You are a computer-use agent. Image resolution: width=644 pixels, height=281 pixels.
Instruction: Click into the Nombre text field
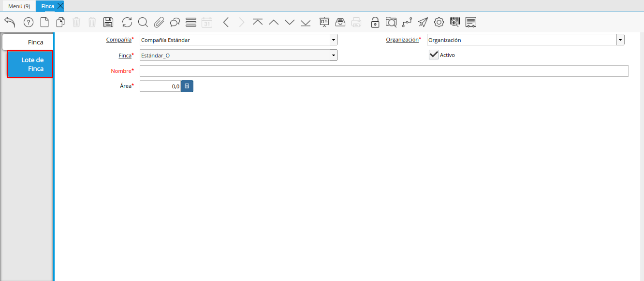384,71
